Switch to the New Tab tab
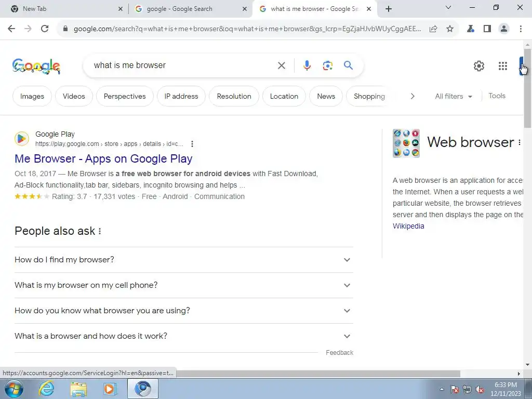The image size is (532, 399). (63, 9)
